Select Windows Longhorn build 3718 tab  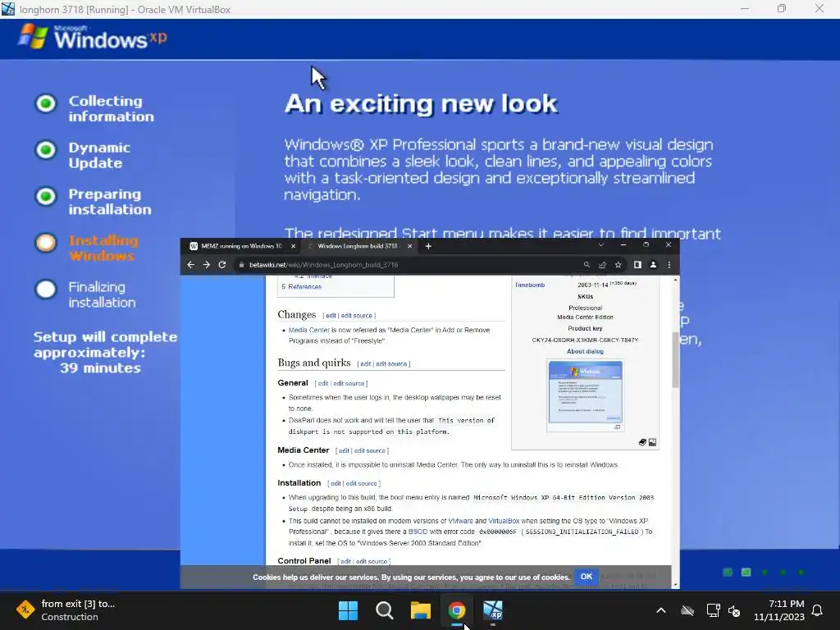(358, 246)
